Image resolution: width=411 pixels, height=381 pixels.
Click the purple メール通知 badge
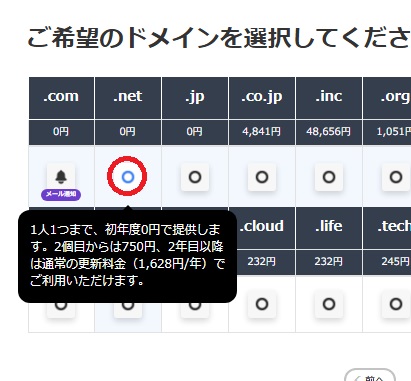(x=61, y=194)
